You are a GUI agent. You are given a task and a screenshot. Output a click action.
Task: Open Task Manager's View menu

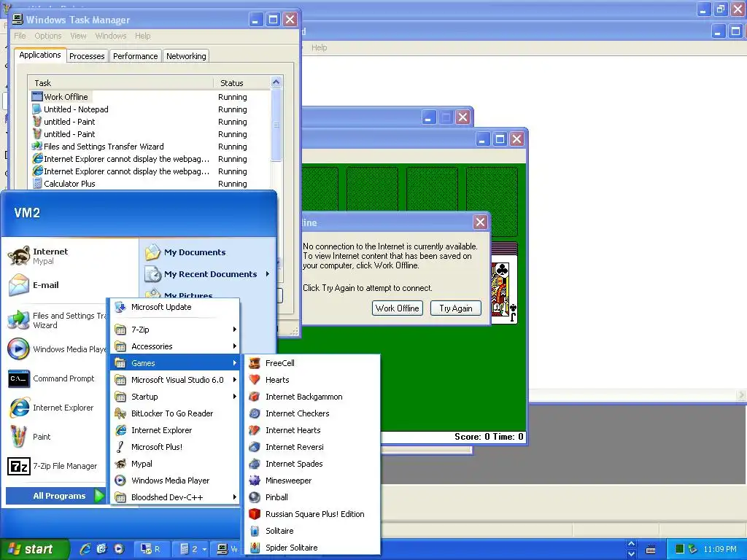pyautogui.click(x=78, y=36)
